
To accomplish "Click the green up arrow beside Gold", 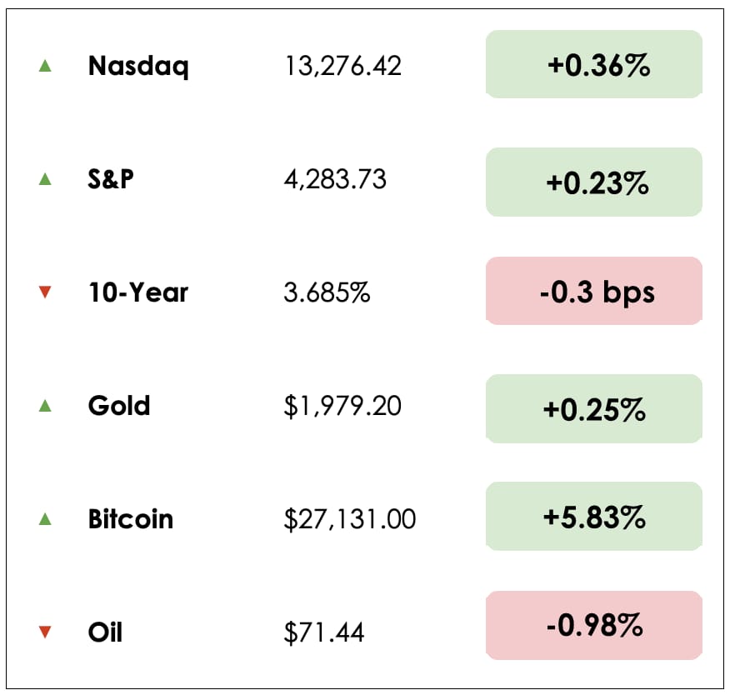I will point(45,406).
